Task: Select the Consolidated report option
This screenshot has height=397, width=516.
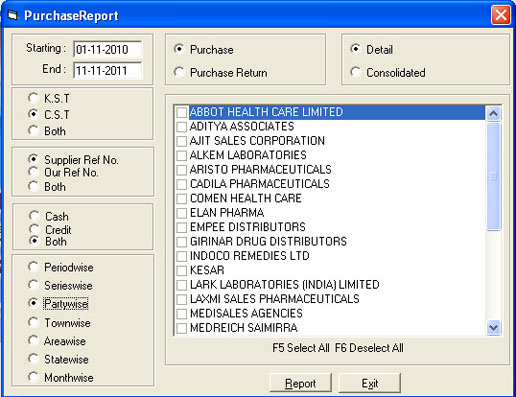Action: coord(355,72)
